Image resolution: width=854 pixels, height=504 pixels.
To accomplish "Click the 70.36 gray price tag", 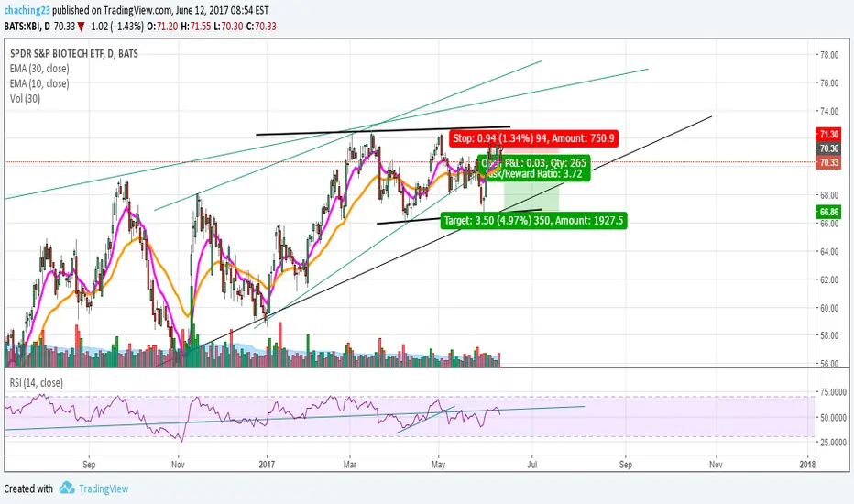I will tap(828, 148).
